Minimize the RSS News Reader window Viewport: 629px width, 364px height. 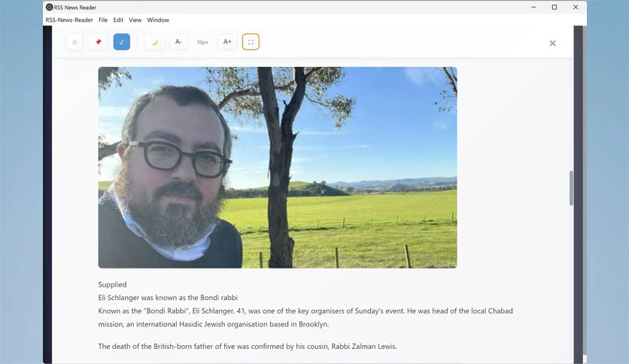point(533,8)
